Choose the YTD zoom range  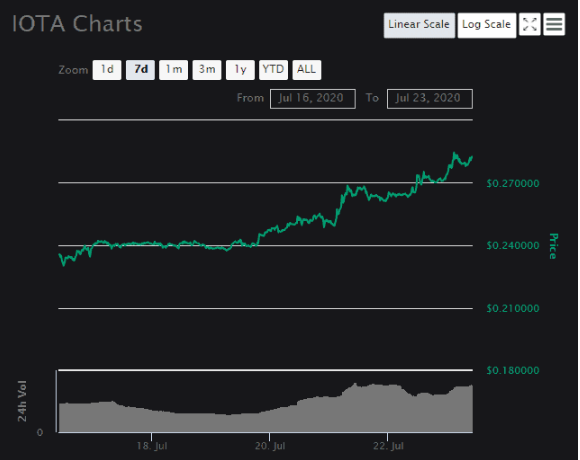coord(273,70)
